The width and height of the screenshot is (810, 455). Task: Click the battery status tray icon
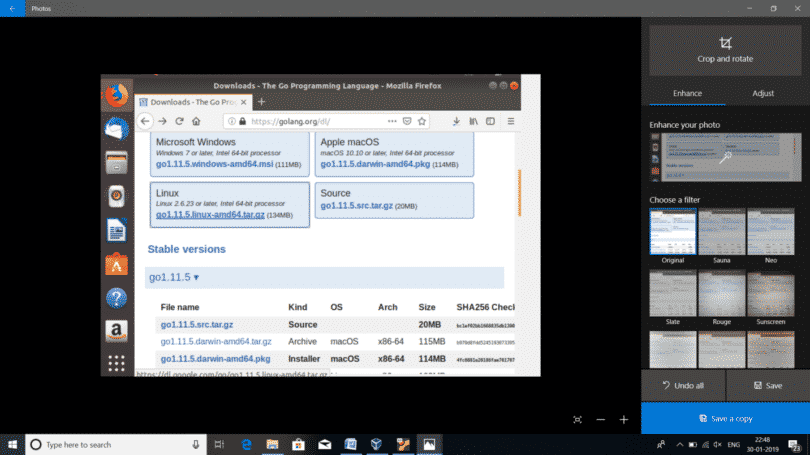pos(693,445)
